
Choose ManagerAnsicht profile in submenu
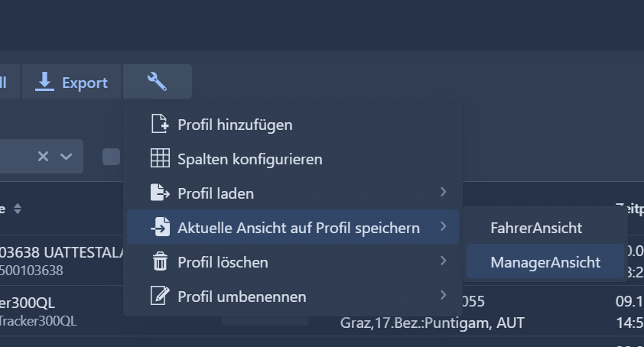coord(545,262)
